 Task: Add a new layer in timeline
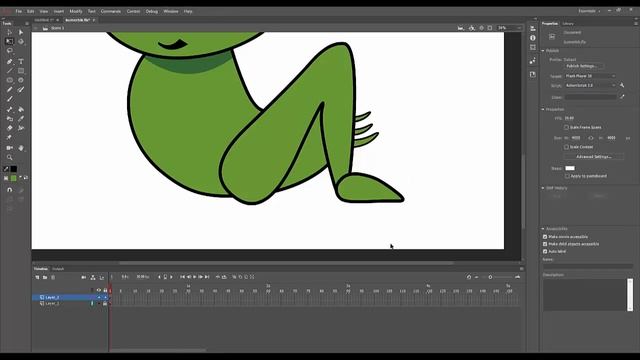[x=37, y=277]
